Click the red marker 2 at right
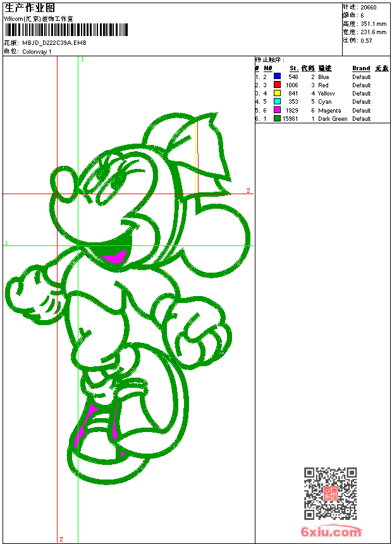The width and height of the screenshot is (392, 544). pos(248,190)
